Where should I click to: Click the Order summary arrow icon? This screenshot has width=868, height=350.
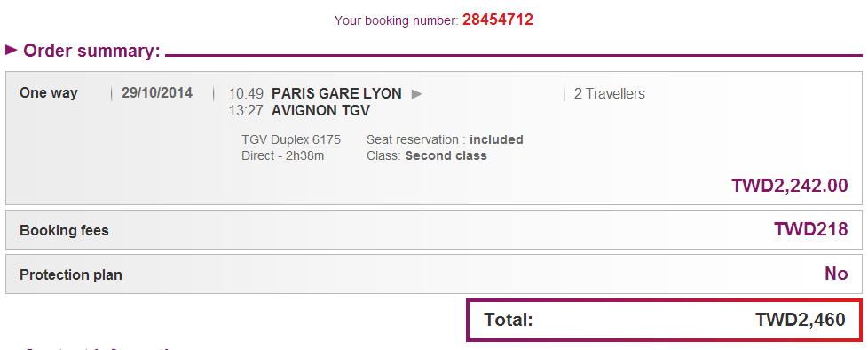[x=12, y=51]
